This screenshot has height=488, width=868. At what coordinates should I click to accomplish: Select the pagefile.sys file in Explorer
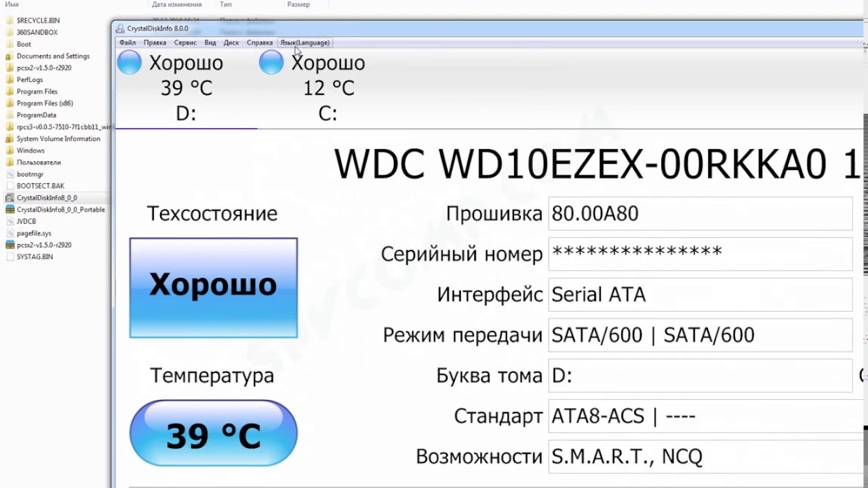point(34,233)
